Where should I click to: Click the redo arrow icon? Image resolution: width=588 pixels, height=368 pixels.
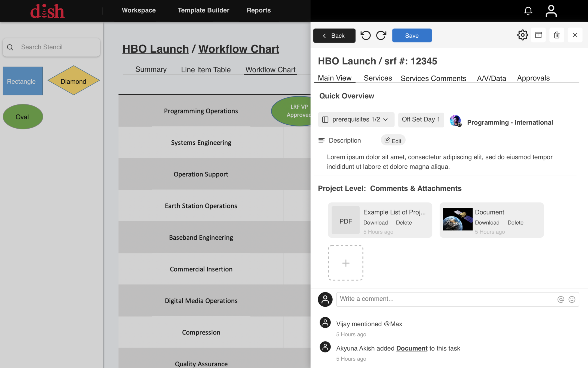(x=381, y=35)
